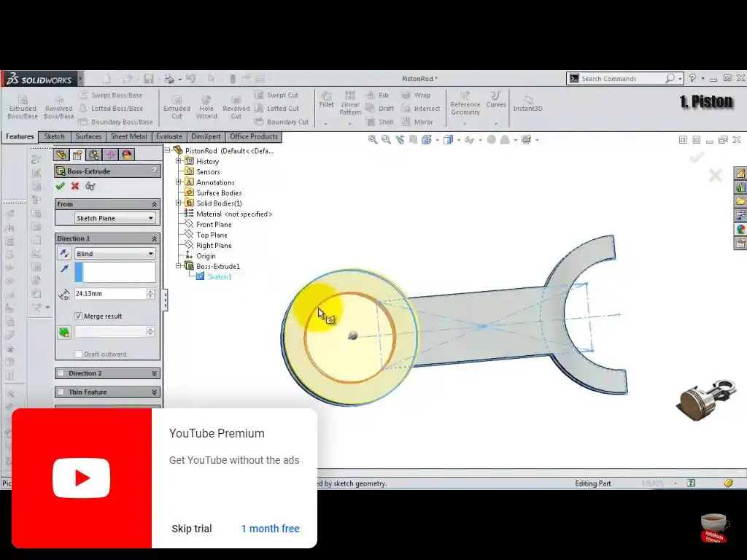This screenshot has height=560, width=747.
Task: Expand the Thin Feature section
Action: coord(155,392)
